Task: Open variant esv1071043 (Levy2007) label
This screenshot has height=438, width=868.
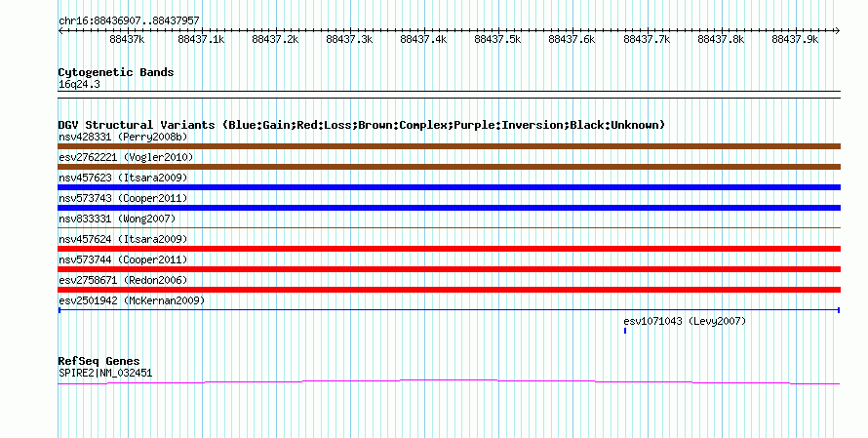Action: [685, 321]
